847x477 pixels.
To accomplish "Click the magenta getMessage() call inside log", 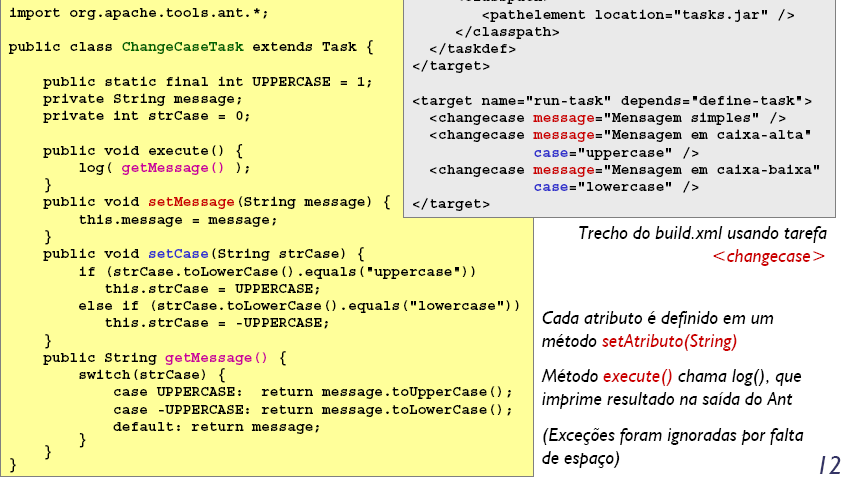I will point(173,168).
